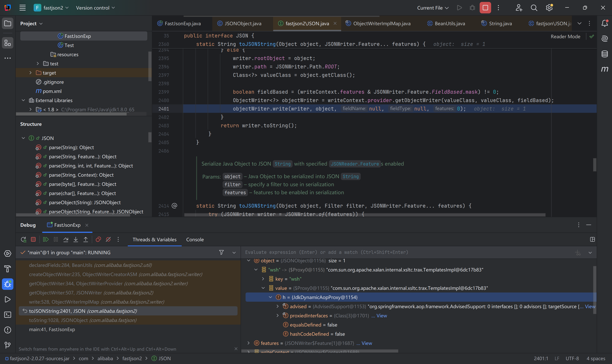
Task: Close the fastjson2\JSON.java tab
Action: coord(335,23)
